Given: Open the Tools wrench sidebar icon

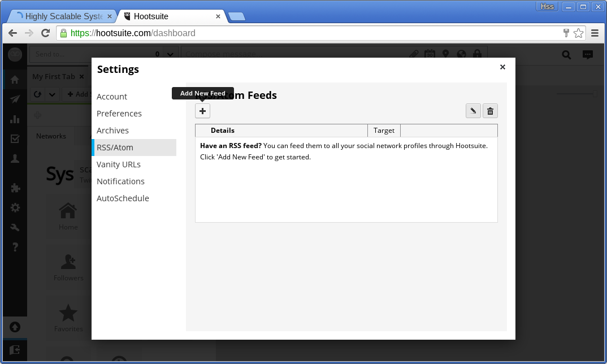Looking at the screenshot, I should point(15,227).
